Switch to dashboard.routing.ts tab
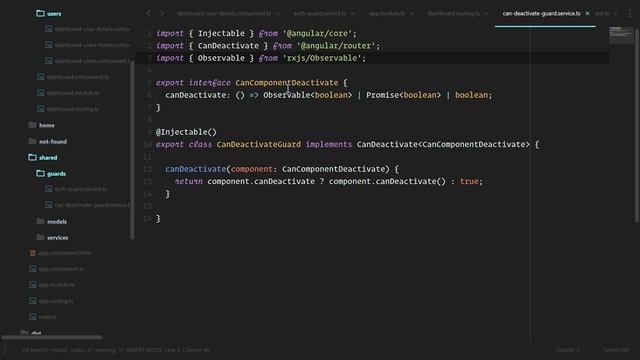640x360 pixels. click(x=453, y=13)
